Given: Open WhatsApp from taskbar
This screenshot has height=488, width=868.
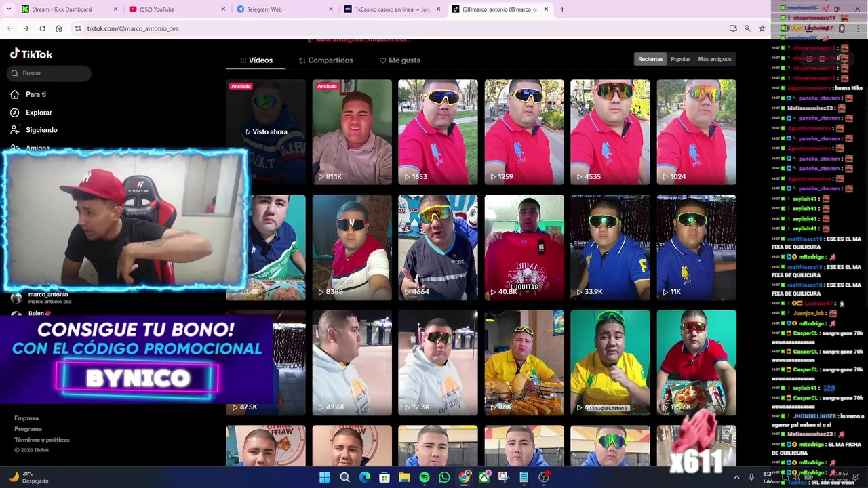Looking at the screenshot, I should coord(444,477).
